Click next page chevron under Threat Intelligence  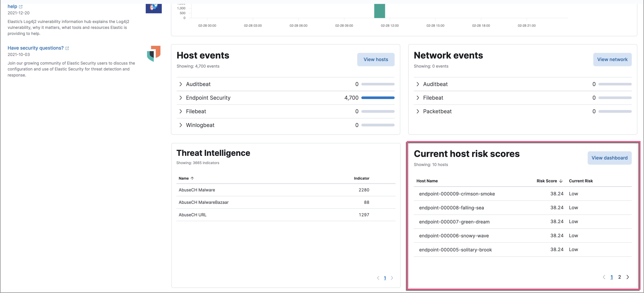coord(392,278)
